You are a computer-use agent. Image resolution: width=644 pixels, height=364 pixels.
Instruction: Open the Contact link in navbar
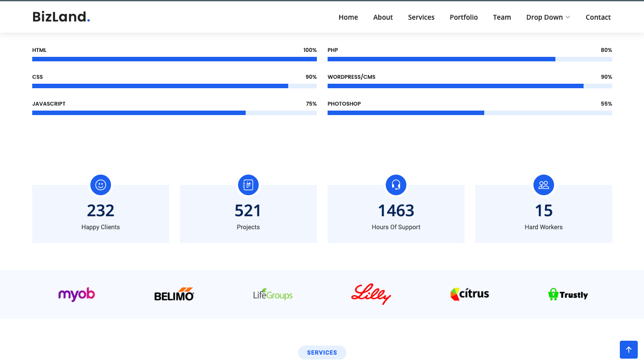tap(598, 17)
